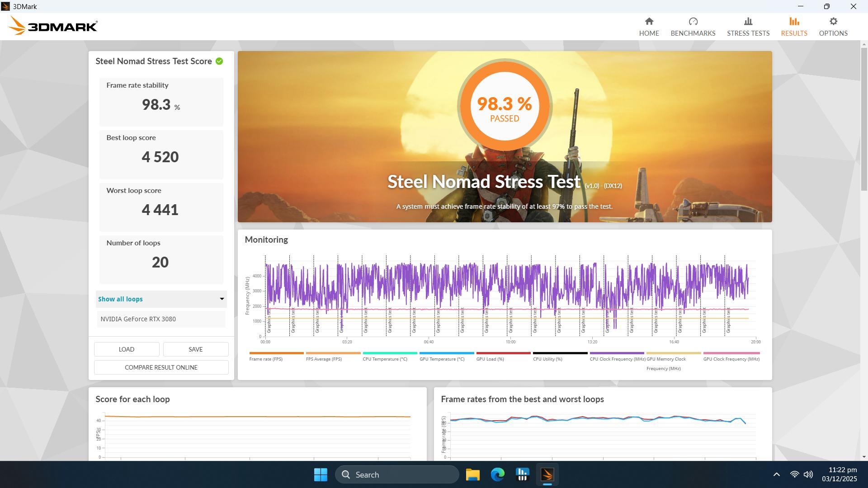The width and height of the screenshot is (868, 488).
Task: Click the LOAD button
Action: (x=127, y=349)
